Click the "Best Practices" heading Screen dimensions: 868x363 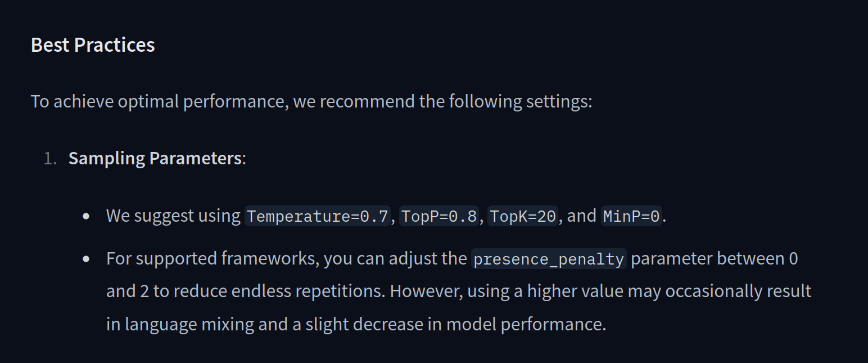(x=93, y=45)
